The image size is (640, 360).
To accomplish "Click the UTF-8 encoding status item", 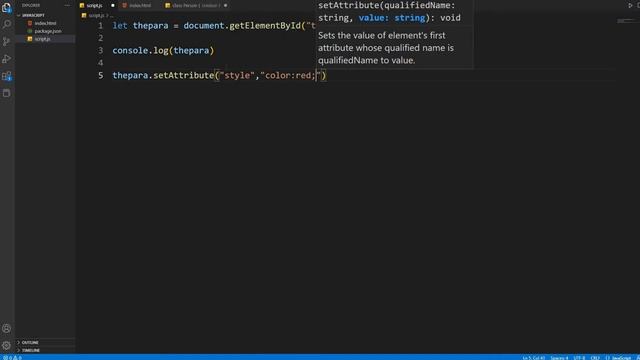I will click(x=579, y=358).
